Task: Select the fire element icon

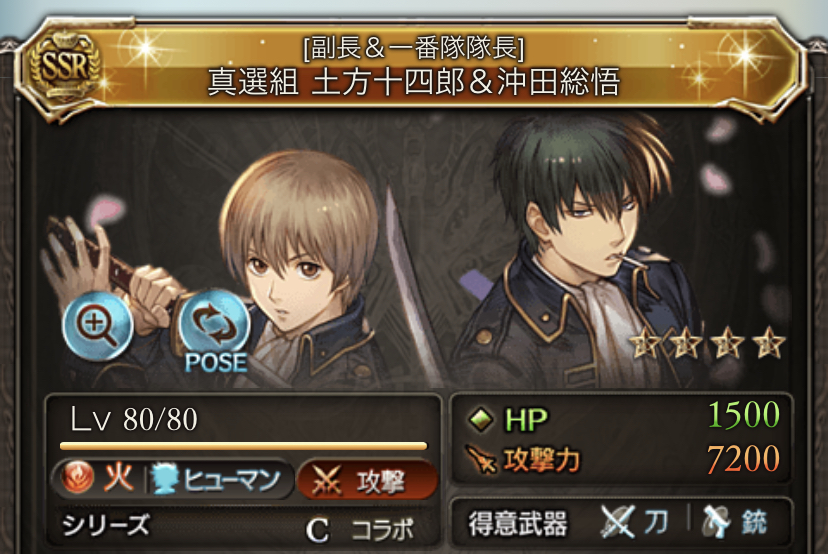Action: click(77, 478)
